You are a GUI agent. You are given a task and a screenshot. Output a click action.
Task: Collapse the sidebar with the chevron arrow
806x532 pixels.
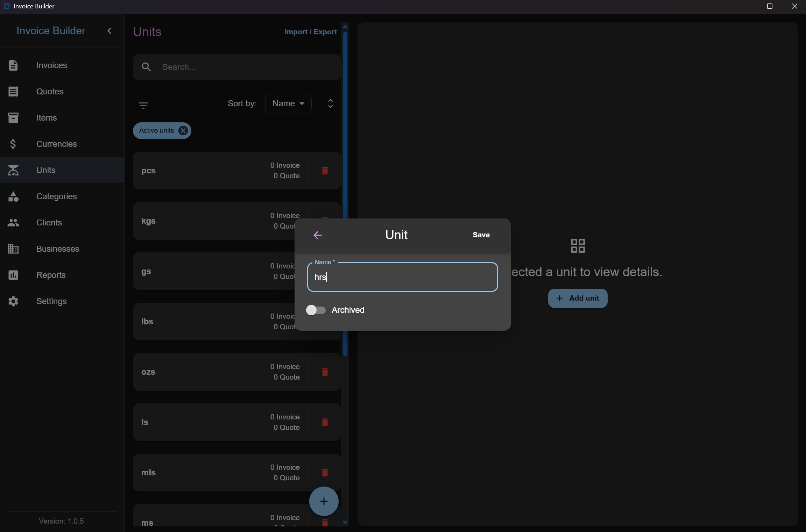click(109, 31)
